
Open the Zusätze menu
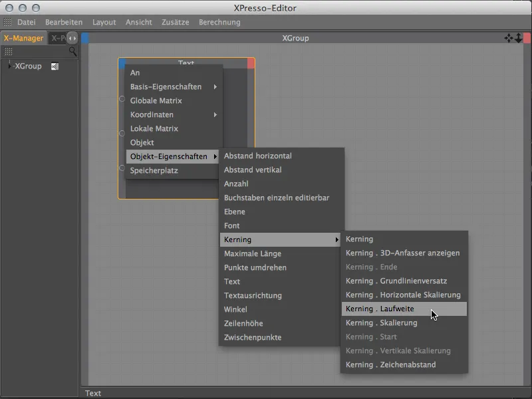176,22
